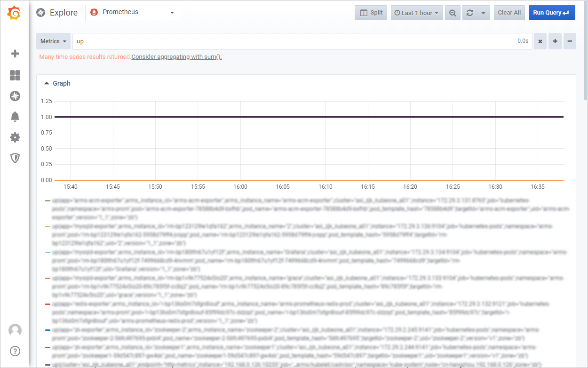Open the Alerting bell icon in sidebar
The image size is (588, 368).
coord(15,117)
